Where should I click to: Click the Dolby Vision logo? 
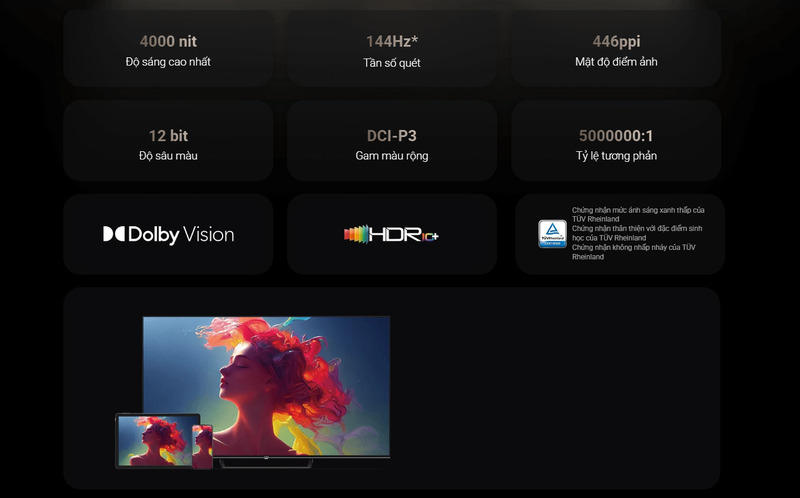(168, 235)
